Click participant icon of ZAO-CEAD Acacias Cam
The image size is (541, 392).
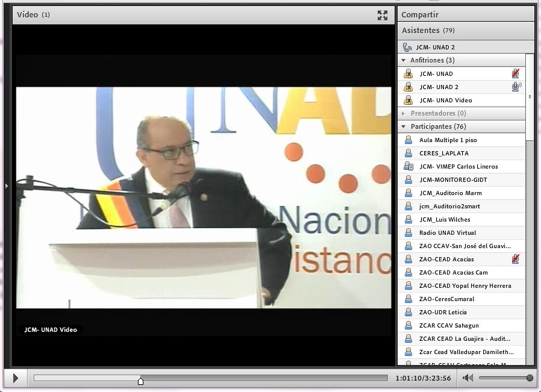pyautogui.click(x=408, y=272)
